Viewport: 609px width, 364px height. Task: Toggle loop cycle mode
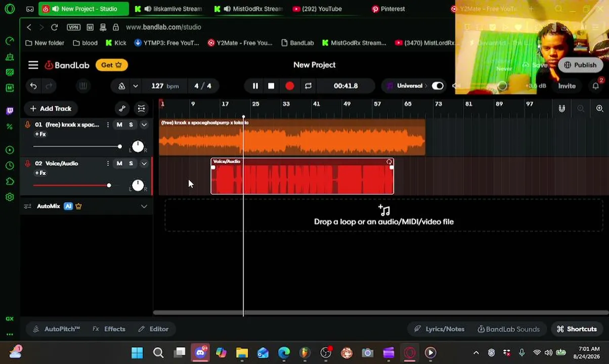[308, 86]
